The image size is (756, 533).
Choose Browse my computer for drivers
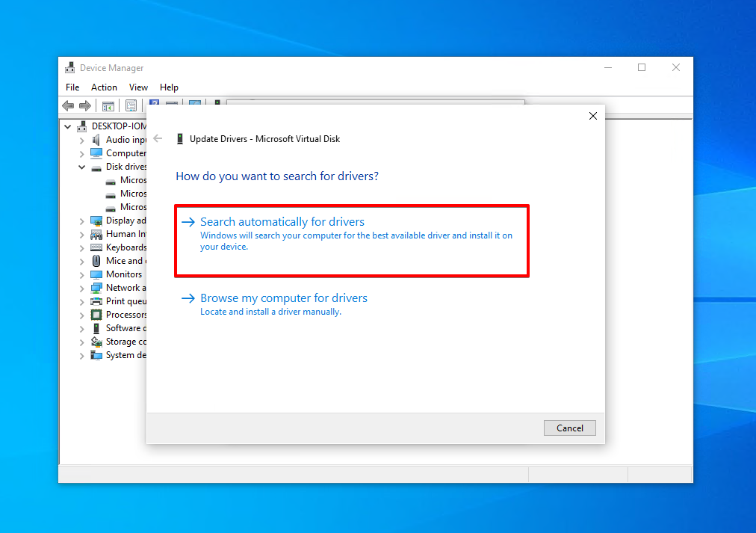(x=284, y=298)
